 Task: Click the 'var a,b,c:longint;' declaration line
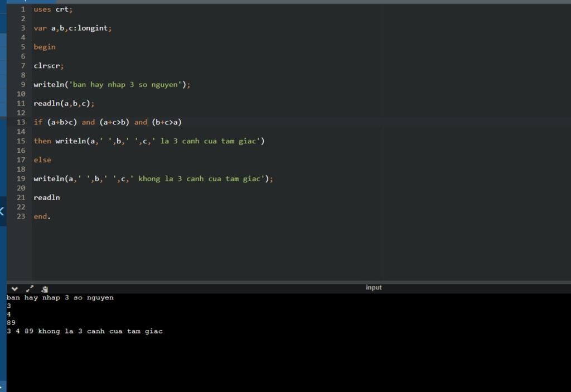click(x=72, y=28)
